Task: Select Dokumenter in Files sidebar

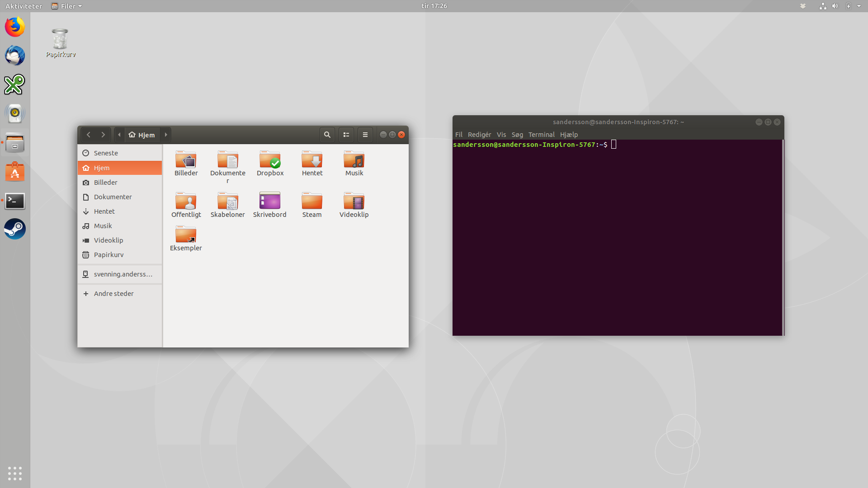Action: pyautogui.click(x=120, y=197)
